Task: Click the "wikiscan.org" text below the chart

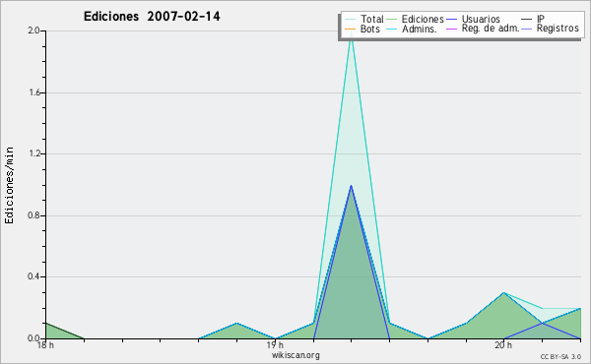Action: coord(295,355)
